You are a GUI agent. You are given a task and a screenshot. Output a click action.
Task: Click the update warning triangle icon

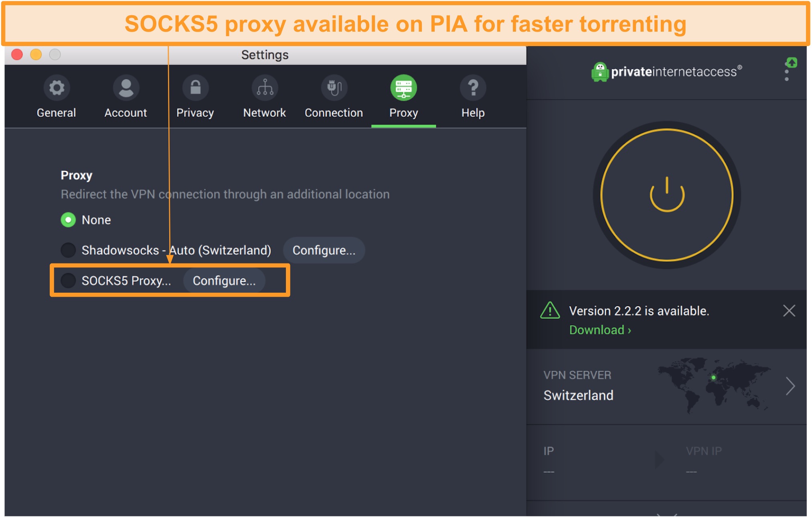[x=550, y=311]
